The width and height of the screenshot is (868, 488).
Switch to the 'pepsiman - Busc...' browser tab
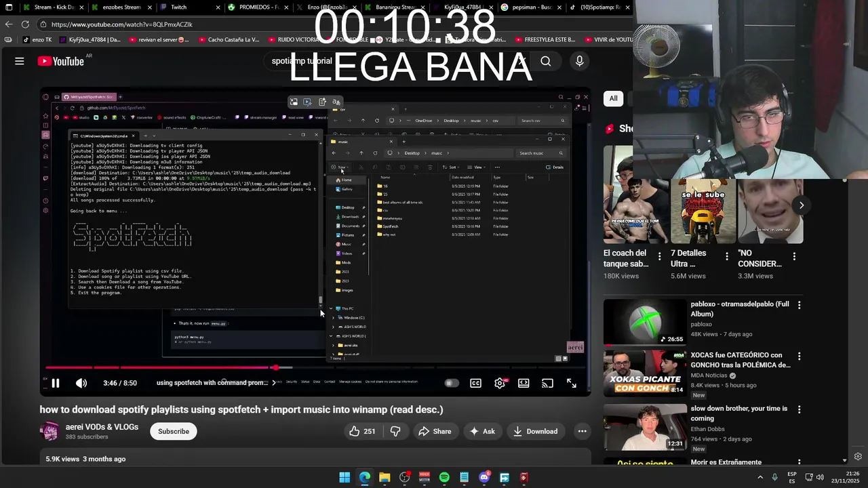pos(530,7)
